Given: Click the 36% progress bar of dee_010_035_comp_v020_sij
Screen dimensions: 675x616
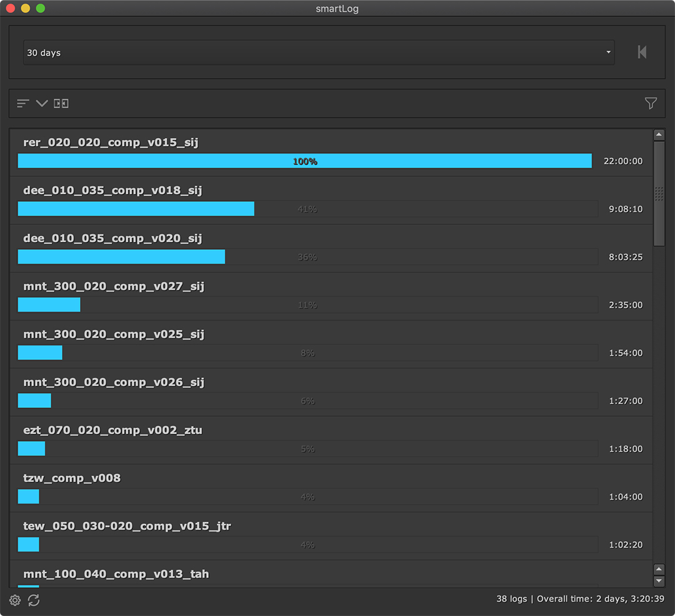Looking at the screenshot, I should [307, 257].
